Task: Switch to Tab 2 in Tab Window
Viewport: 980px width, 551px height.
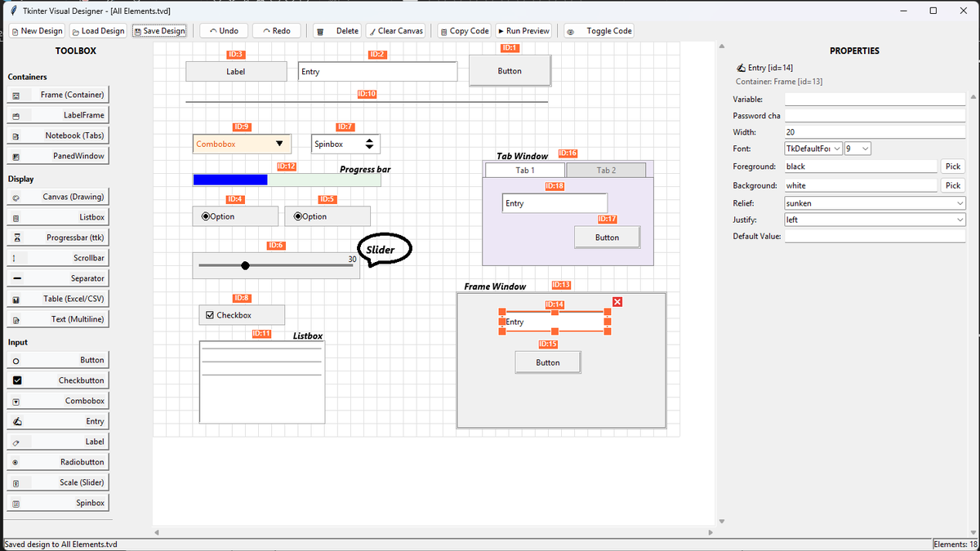Action: [606, 170]
